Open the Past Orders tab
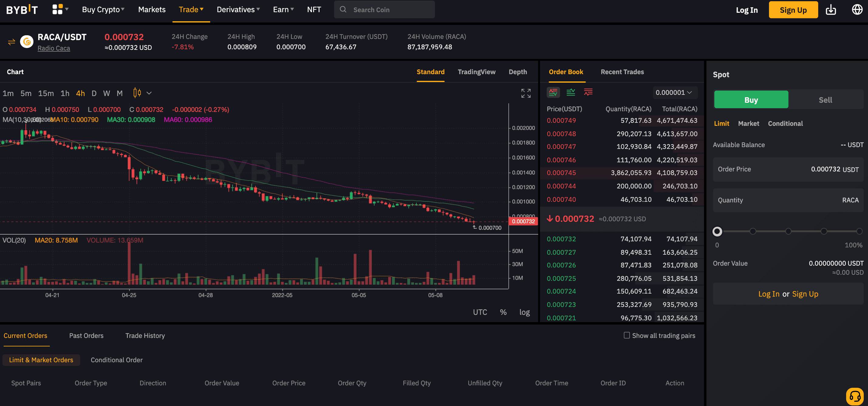This screenshot has height=406, width=868. pos(86,335)
